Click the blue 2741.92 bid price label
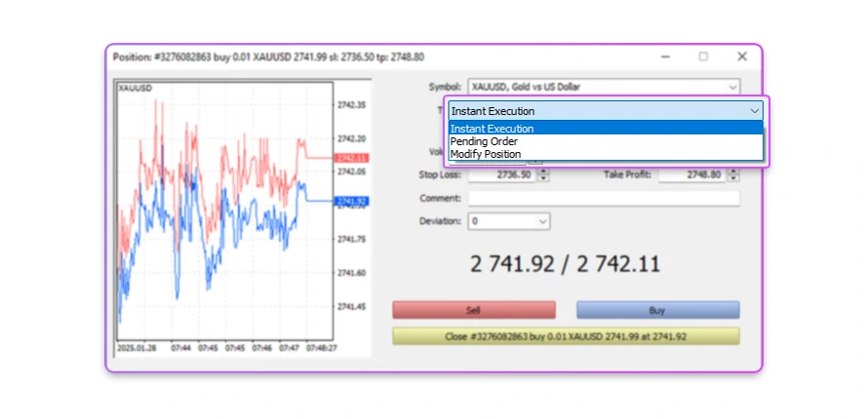 pyautogui.click(x=348, y=202)
